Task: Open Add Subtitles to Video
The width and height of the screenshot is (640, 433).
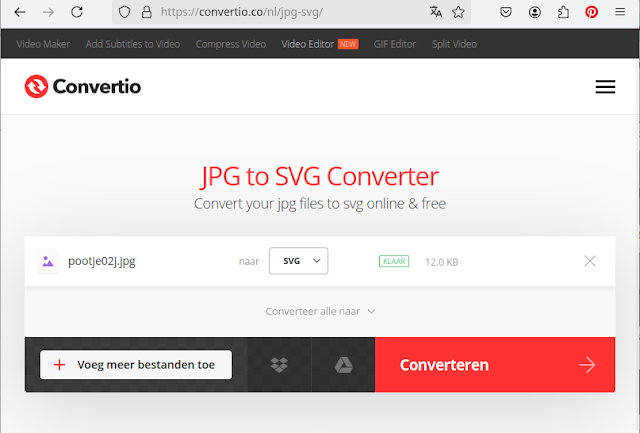Action: click(x=133, y=44)
